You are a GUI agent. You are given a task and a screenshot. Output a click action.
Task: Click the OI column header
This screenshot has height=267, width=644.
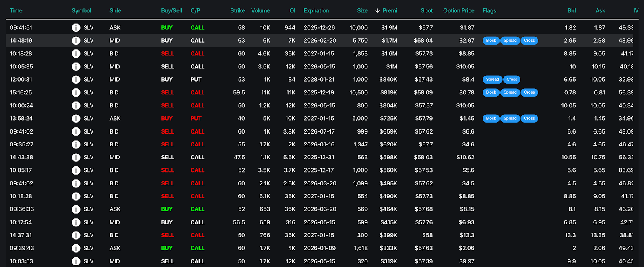[x=292, y=11]
